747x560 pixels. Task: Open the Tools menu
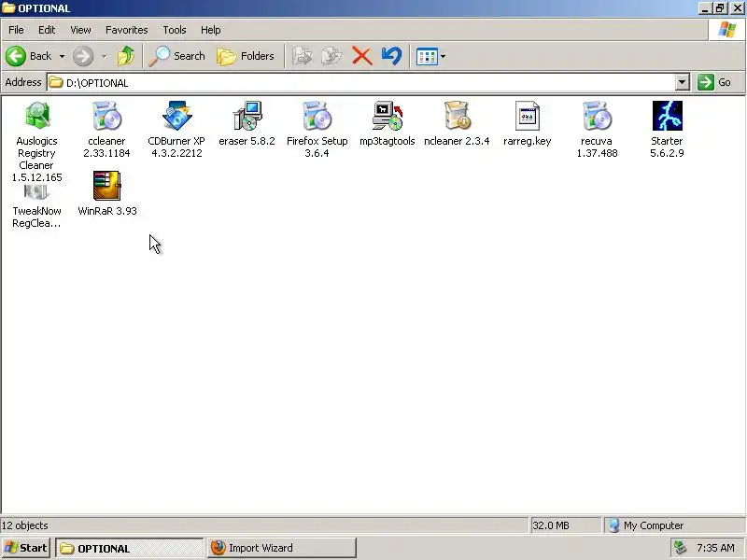click(175, 30)
